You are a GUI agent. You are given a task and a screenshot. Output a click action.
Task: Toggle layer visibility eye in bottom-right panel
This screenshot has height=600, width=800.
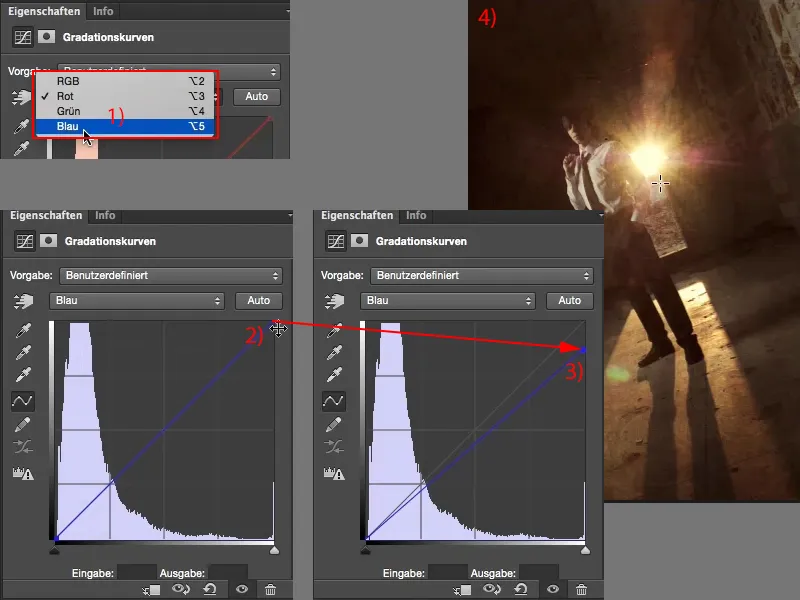click(553, 590)
